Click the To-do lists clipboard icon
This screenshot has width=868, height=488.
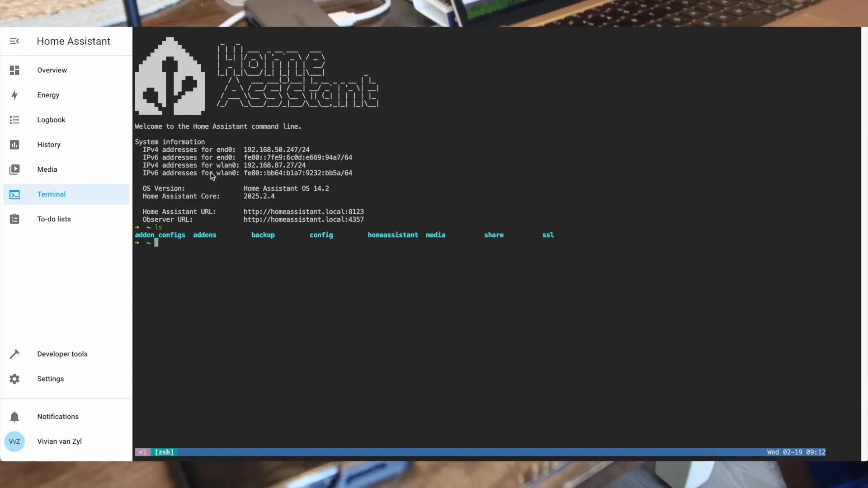(14, 219)
